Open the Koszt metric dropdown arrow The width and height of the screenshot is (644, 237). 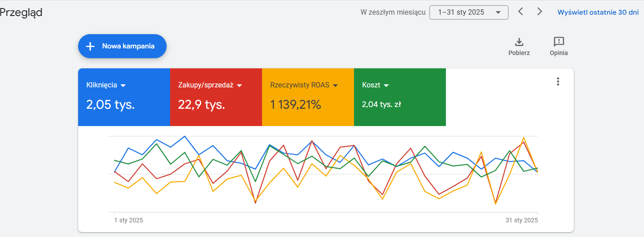tap(386, 85)
